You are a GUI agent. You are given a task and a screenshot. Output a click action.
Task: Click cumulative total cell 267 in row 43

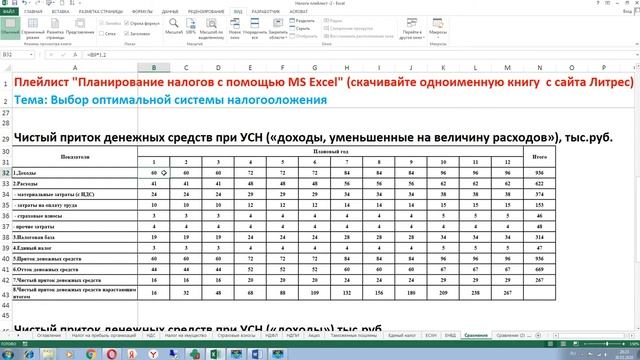507,293
